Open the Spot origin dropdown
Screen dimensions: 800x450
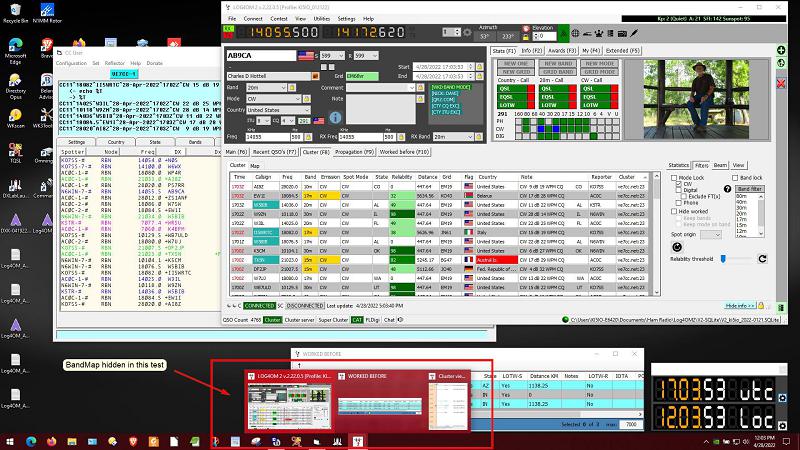pos(710,235)
